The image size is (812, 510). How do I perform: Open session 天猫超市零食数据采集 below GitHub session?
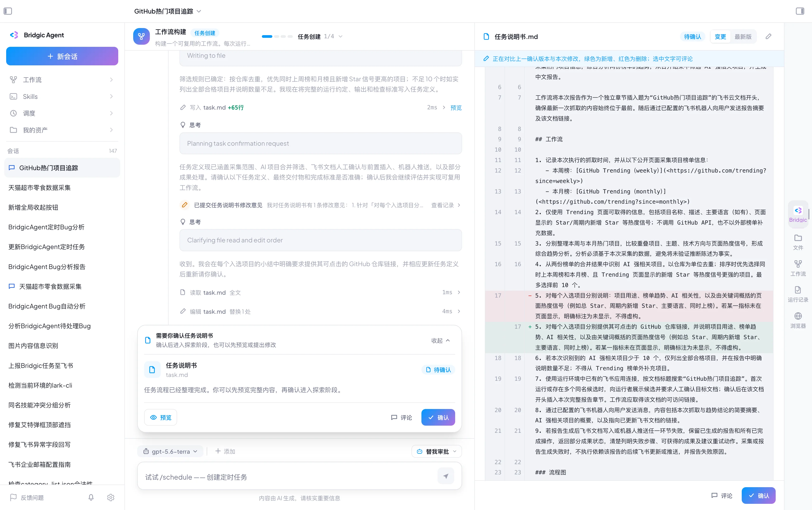(62, 188)
